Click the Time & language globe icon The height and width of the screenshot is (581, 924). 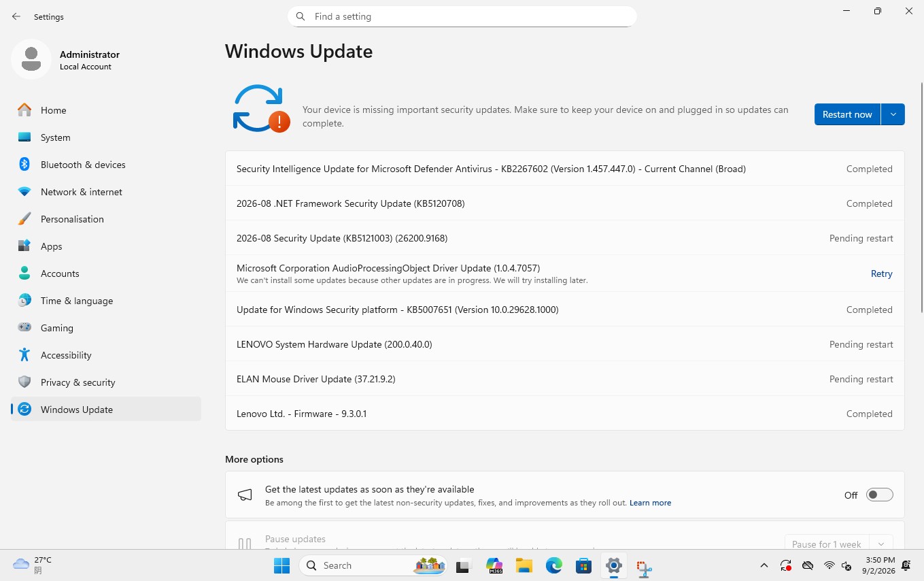pos(24,301)
